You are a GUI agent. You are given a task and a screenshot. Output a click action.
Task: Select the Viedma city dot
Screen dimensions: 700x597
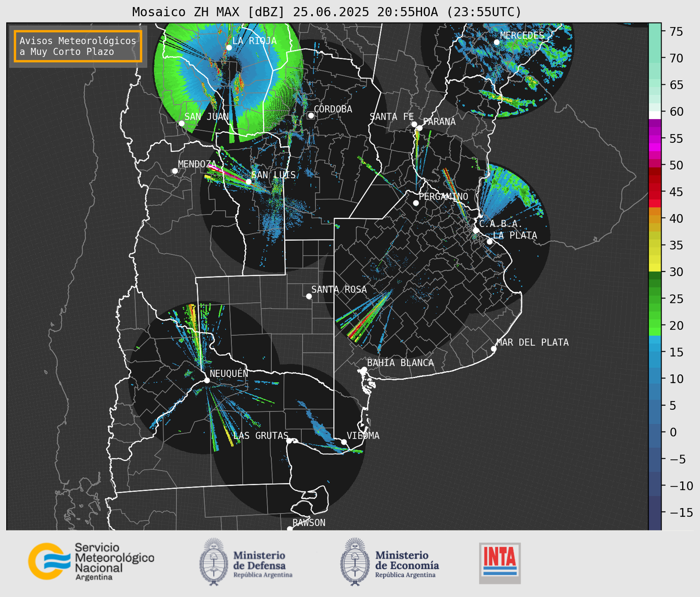344,442
